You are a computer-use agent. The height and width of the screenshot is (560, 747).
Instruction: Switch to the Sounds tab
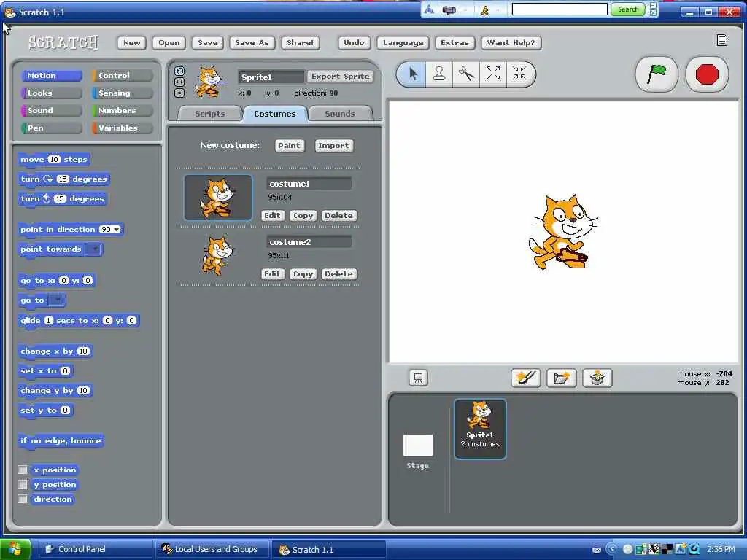pyautogui.click(x=340, y=114)
